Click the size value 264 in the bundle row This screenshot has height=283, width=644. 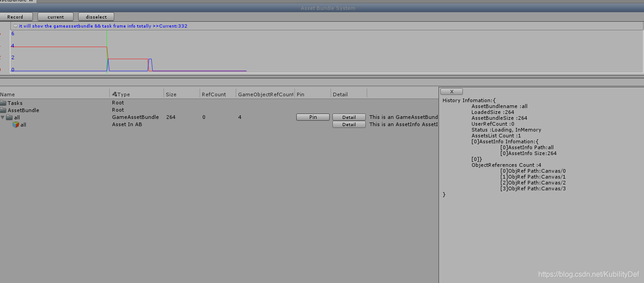pyautogui.click(x=171, y=117)
